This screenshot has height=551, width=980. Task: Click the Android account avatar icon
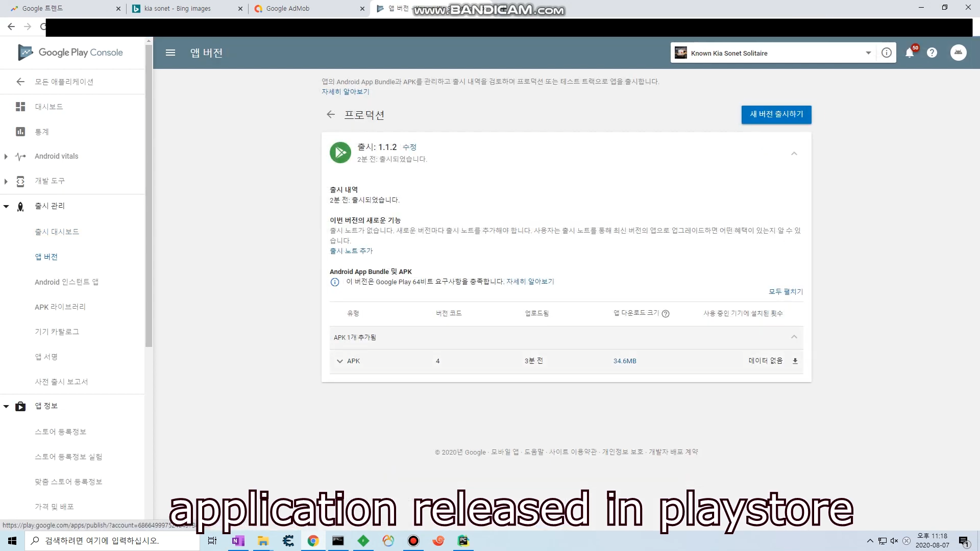tap(959, 53)
